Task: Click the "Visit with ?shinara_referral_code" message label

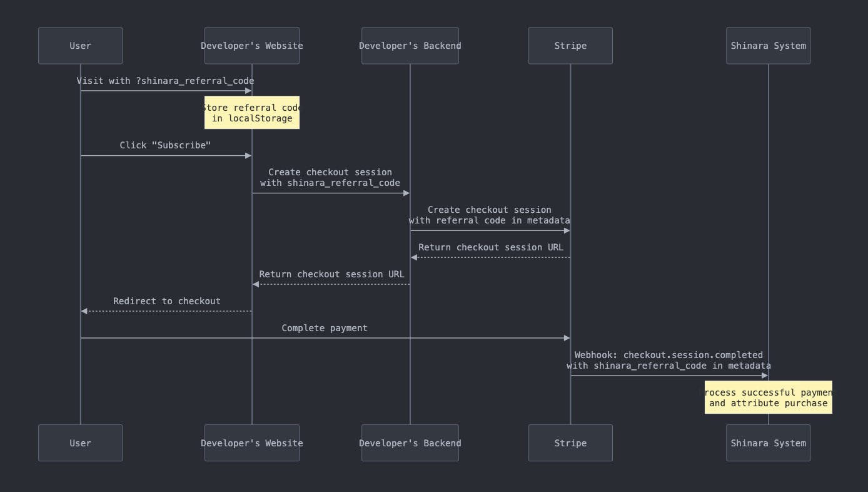Action: pos(166,81)
